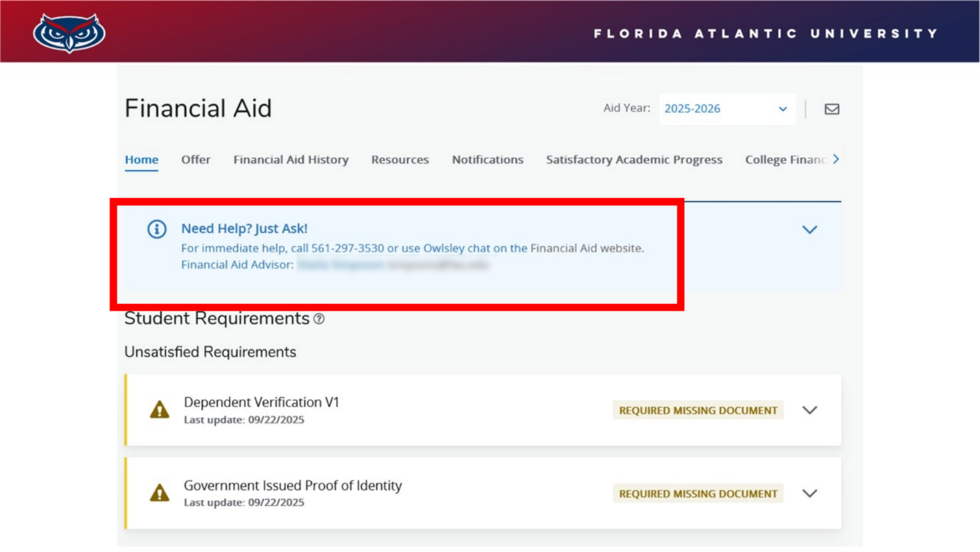
Task: Select the Resources section
Action: [x=400, y=159]
